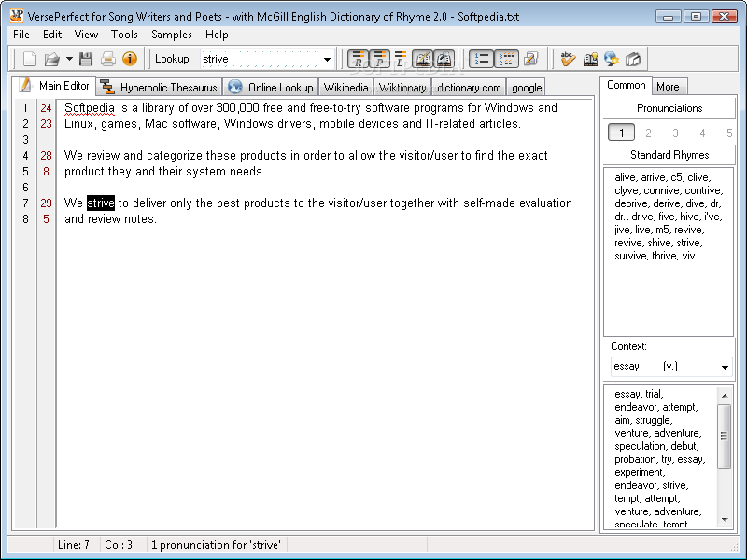Click rhyme word 'survive' in Standard Rhymes
Image resolution: width=747 pixels, height=560 pixels.
(631, 256)
